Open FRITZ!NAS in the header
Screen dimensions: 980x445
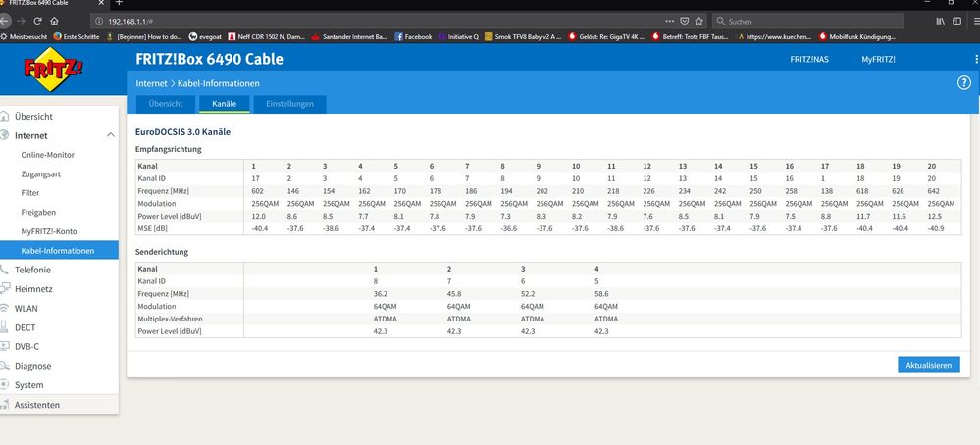pos(807,59)
